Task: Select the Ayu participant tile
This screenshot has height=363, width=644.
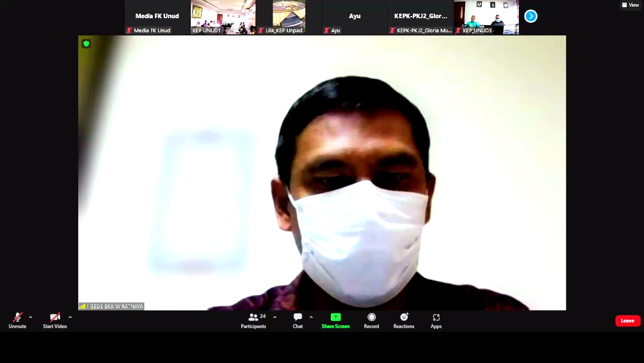Action: click(354, 17)
